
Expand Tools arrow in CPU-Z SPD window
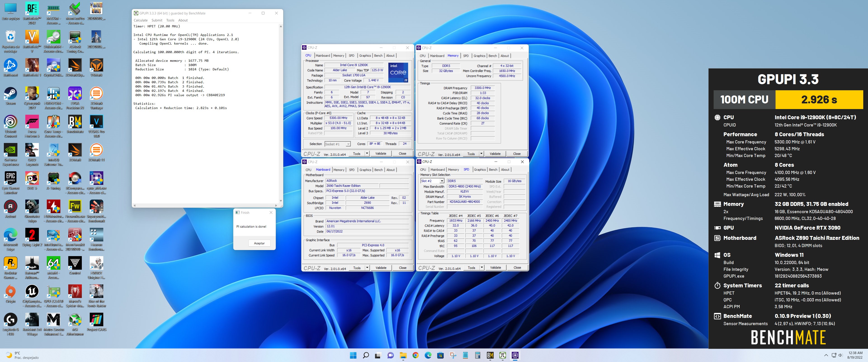tap(482, 267)
